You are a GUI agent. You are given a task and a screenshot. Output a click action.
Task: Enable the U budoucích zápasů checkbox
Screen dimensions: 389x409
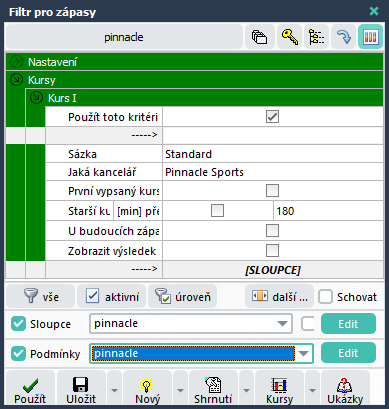tap(272, 231)
